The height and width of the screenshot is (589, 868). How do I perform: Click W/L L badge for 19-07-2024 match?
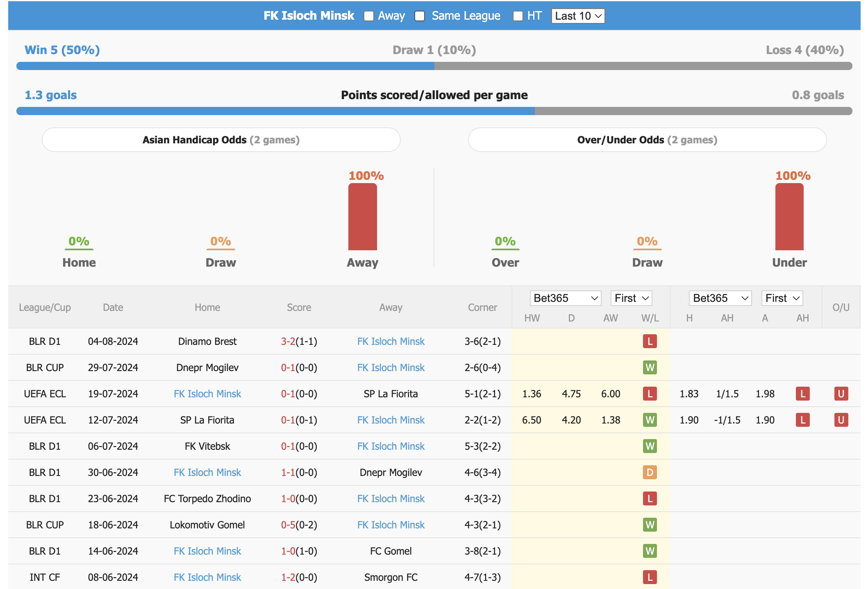coord(650,394)
